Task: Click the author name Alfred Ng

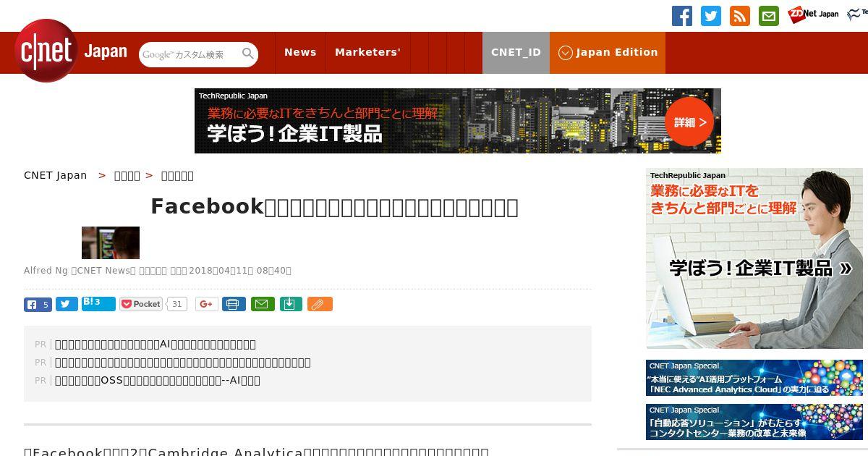Action: (46, 271)
